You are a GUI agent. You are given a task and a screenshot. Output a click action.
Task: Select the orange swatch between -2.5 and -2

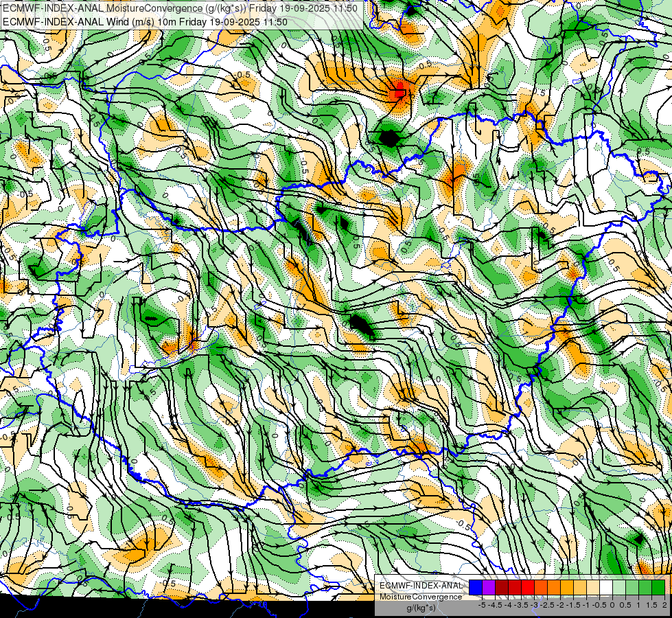[554, 587]
